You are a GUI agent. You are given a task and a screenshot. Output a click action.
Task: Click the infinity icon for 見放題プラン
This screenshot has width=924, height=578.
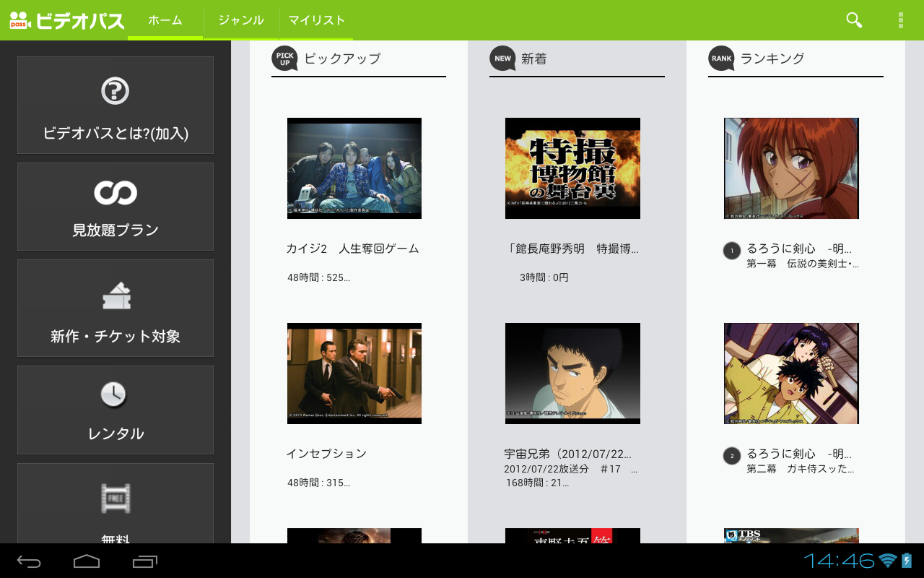click(115, 193)
